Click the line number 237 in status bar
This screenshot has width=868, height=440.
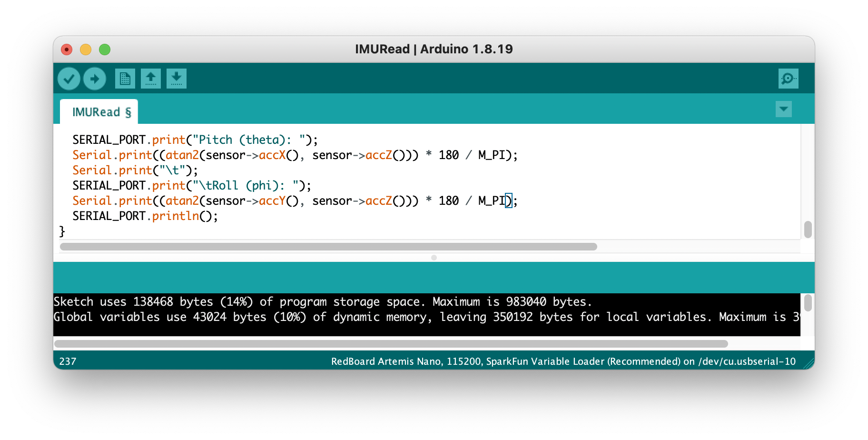tap(68, 361)
